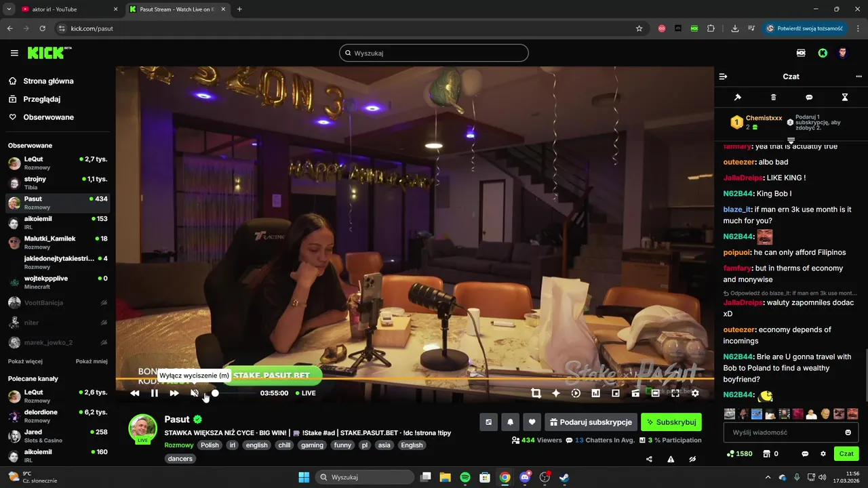The width and height of the screenshot is (868, 488).
Task: Open Przeglądaj page
Action: [x=42, y=99]
